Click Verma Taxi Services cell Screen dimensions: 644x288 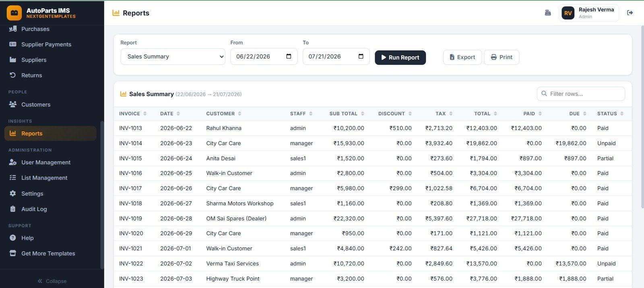(232, 264)
